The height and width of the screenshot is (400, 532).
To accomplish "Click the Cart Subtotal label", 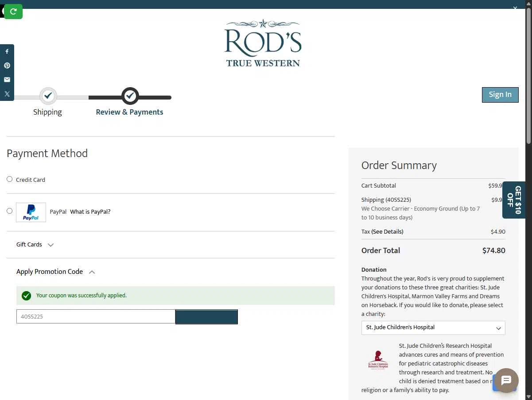I will [x=379, y=186].
